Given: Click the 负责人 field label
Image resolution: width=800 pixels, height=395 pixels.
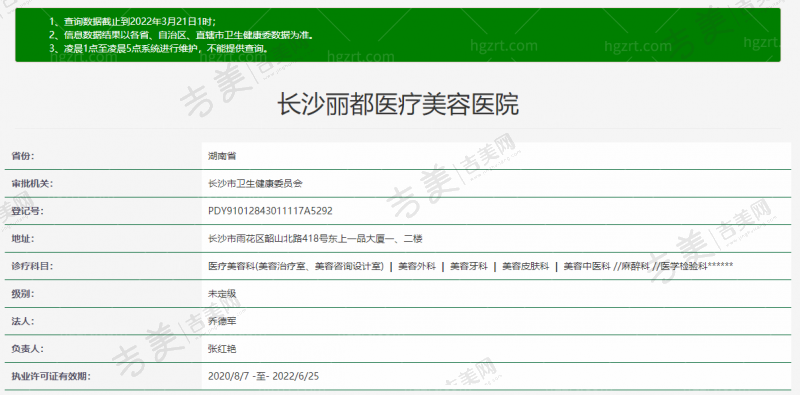Looking at the screenshot, I should [28, 349].
